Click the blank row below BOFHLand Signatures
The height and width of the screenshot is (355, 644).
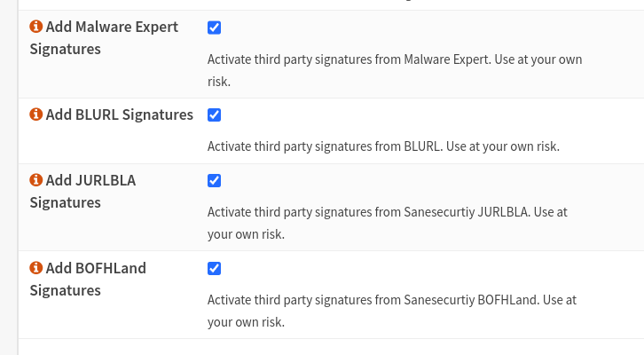[x=328, y=347]
